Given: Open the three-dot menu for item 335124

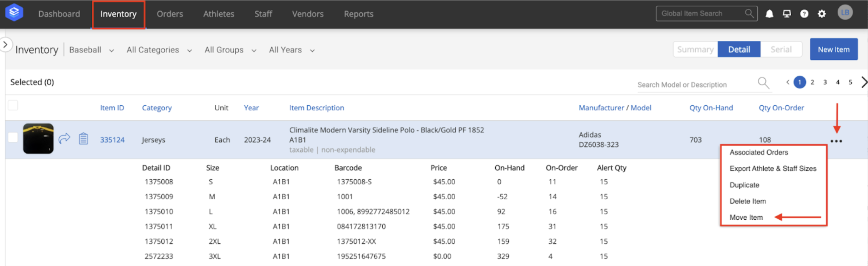Looking at the screenshot, I should (836, 141).
